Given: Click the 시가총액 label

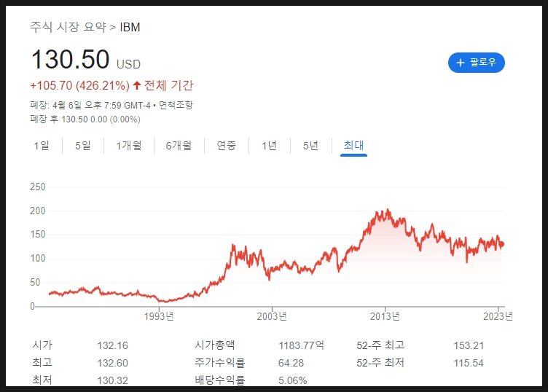Looking at the screenshot, I should coord(215,345).
